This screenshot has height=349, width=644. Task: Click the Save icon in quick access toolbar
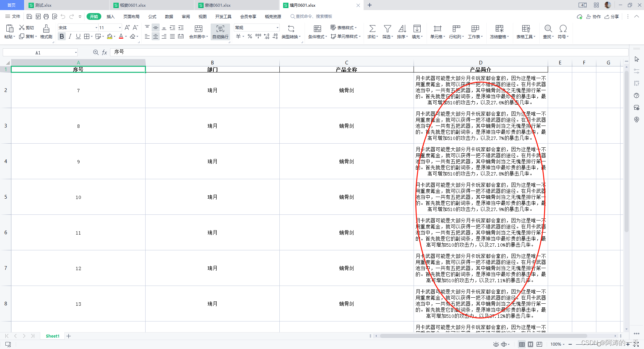[x=29, y=16]
